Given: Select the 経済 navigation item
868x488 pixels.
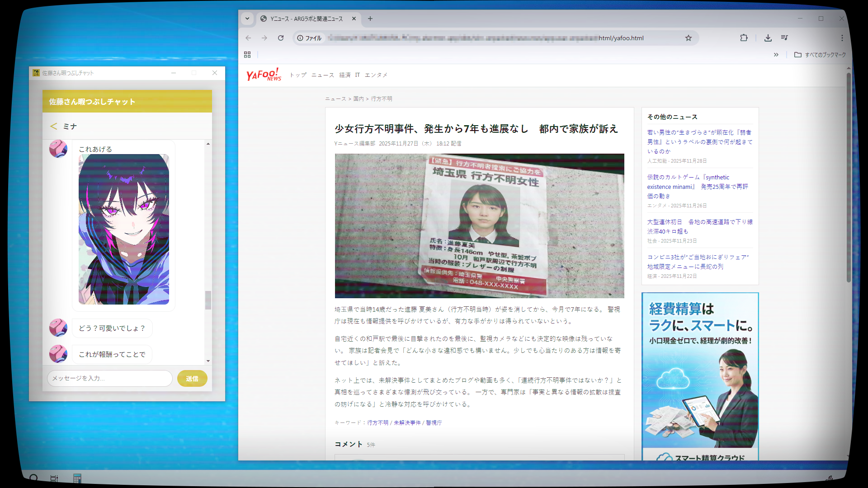Looking at the screenshot, I should pyautogui.click(x=345, y=75).
